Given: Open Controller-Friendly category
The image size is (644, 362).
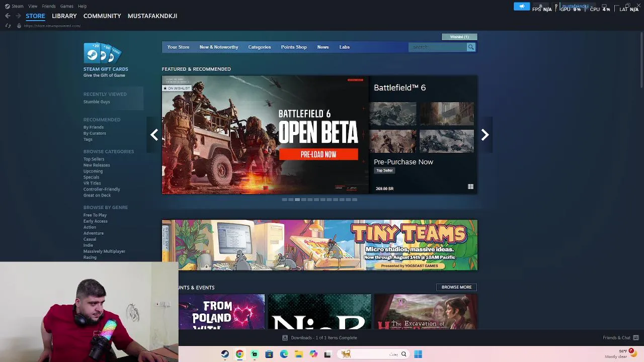Looking at the screenshot, I should [102, 190].
